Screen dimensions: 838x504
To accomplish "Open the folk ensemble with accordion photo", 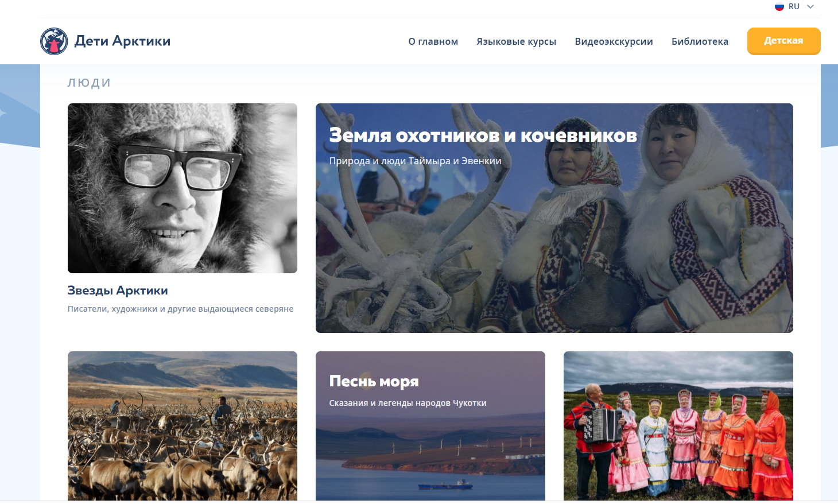I will coord(678,426).
